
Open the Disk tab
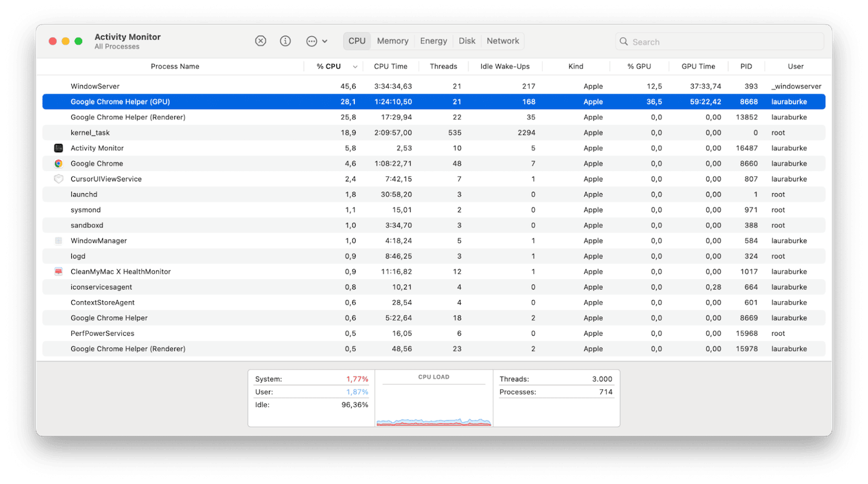click(x=466, y=40)
